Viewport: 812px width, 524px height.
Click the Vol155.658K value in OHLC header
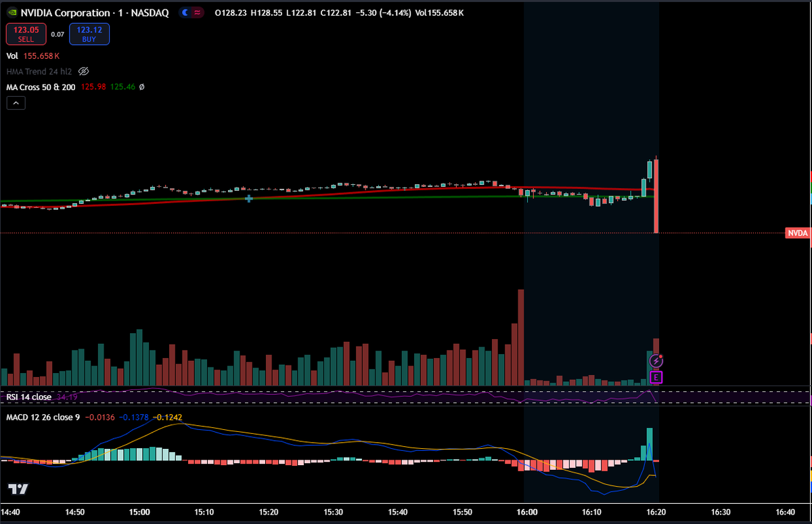pyautogui.click(x=441, y=13)
